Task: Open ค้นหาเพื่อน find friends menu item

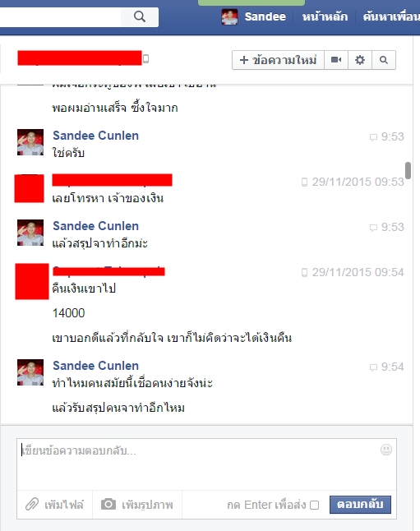Action: [391, 16]
